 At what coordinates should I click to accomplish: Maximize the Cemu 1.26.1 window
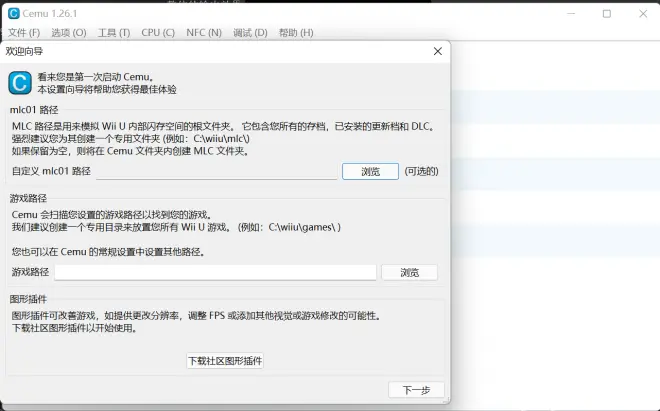click(x=607, y=13)
